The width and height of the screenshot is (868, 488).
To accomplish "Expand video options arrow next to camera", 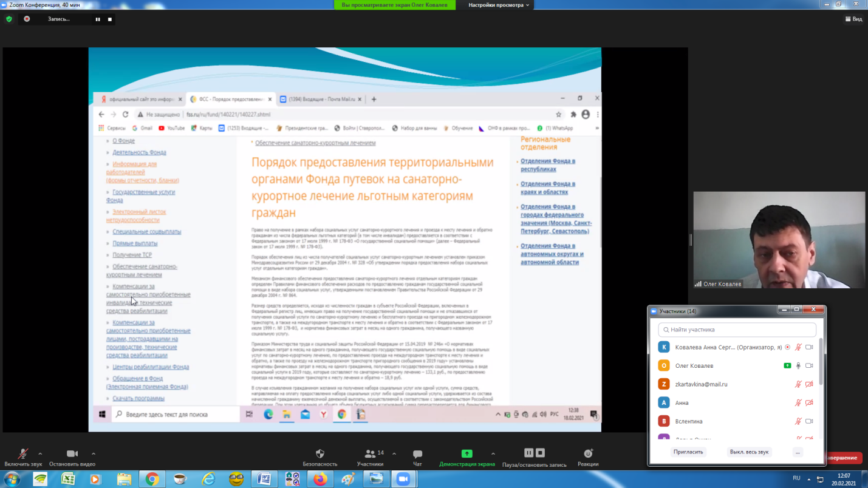I will (x=94, y=453).
